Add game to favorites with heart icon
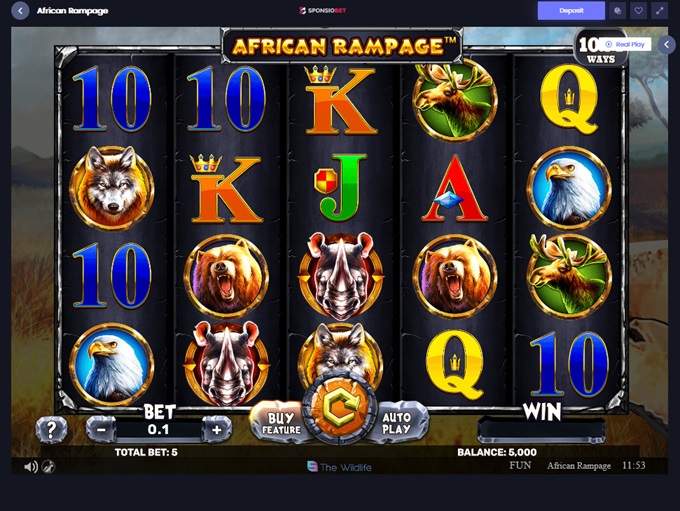The image size is (680, 511). point(638,10)
